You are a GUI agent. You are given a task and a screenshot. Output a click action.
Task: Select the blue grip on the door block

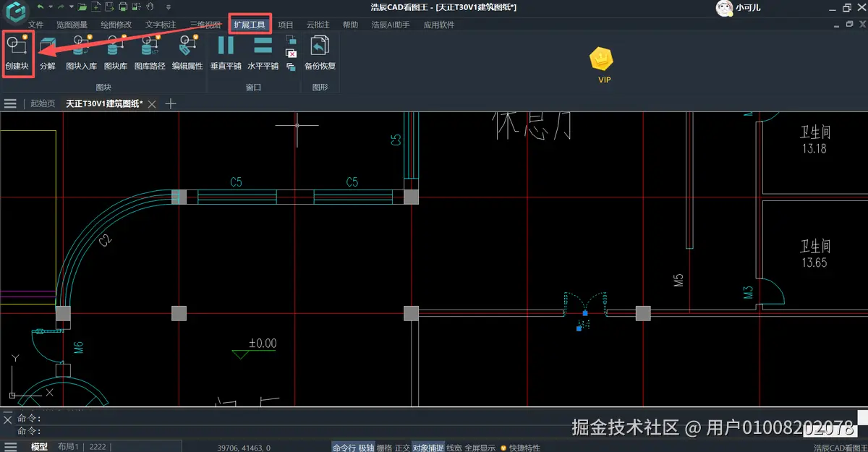[585, 313]
